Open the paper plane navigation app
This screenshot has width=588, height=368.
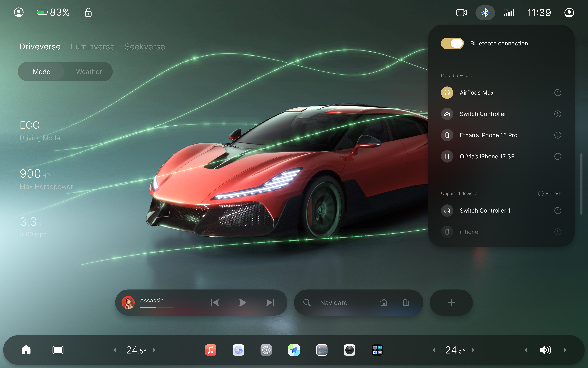pos(294,350)
